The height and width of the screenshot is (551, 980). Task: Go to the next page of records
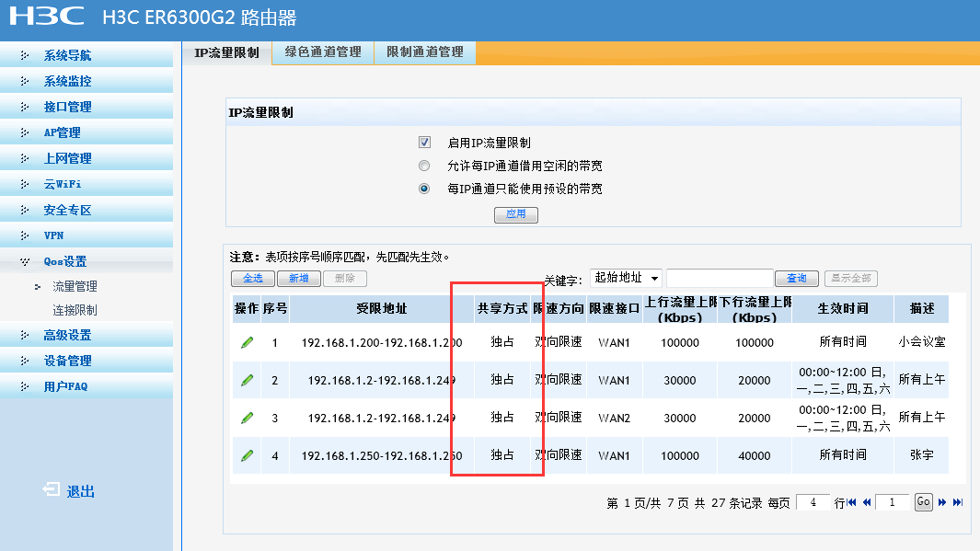coord(942,502)
